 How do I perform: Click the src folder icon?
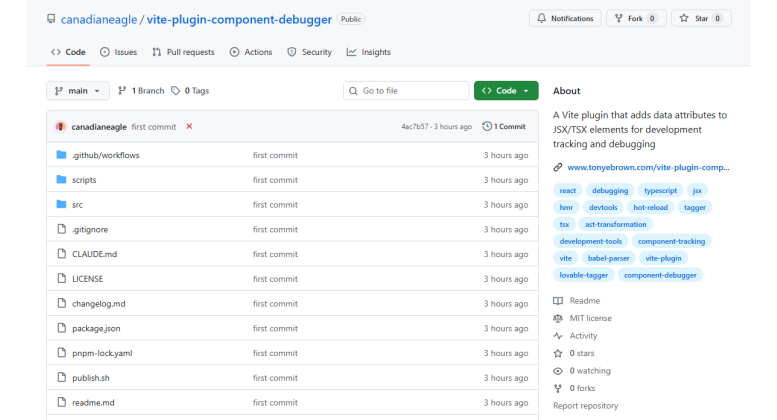(61, 204)
